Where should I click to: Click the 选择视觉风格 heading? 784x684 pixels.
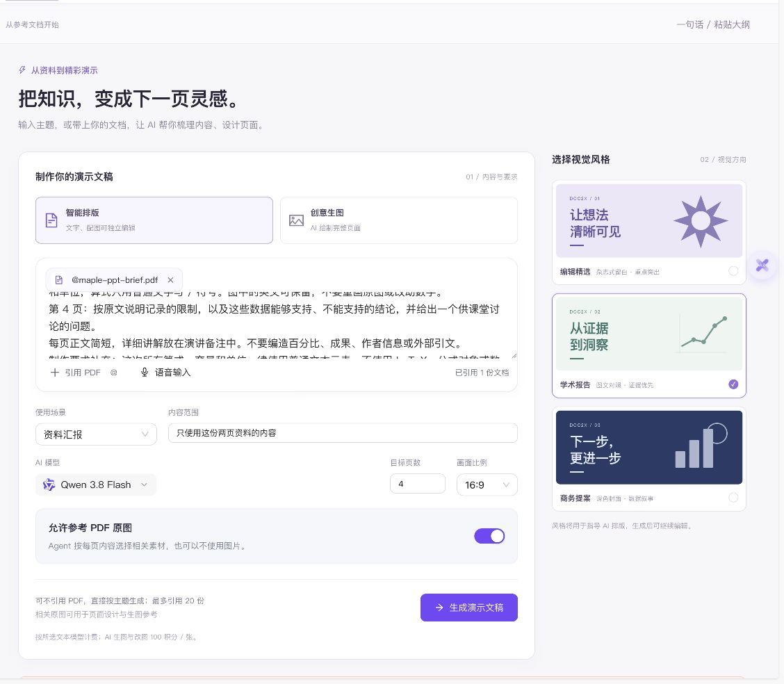(x=581, y=159)
